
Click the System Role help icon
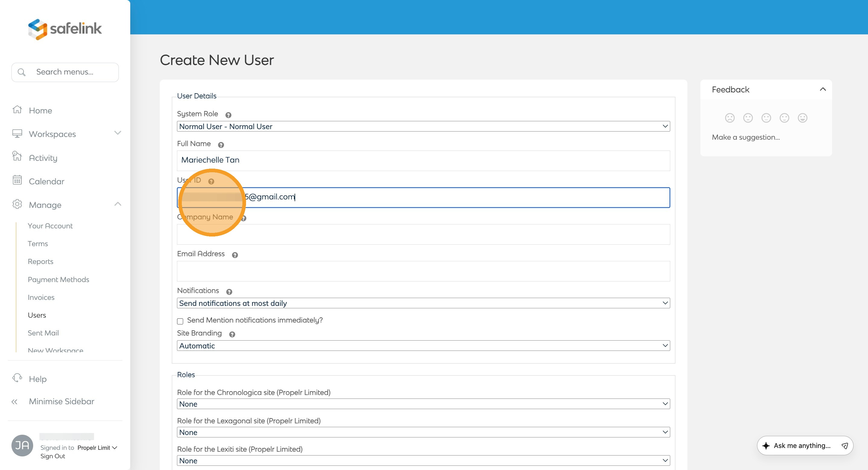point(228,115)
